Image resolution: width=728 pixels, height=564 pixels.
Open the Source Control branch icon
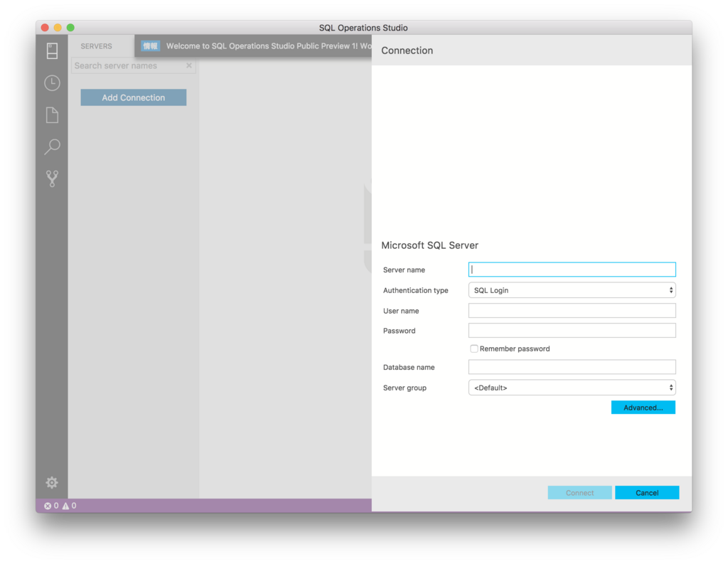pos(52,179)
